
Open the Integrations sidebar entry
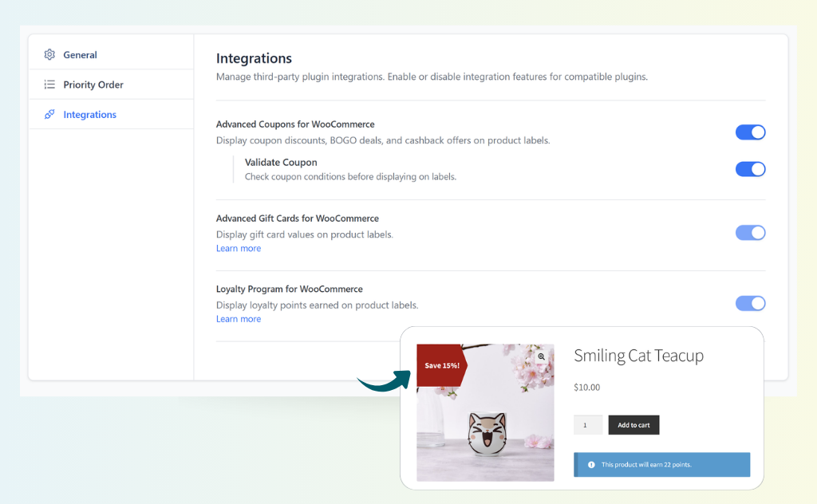tap(89, 114)
